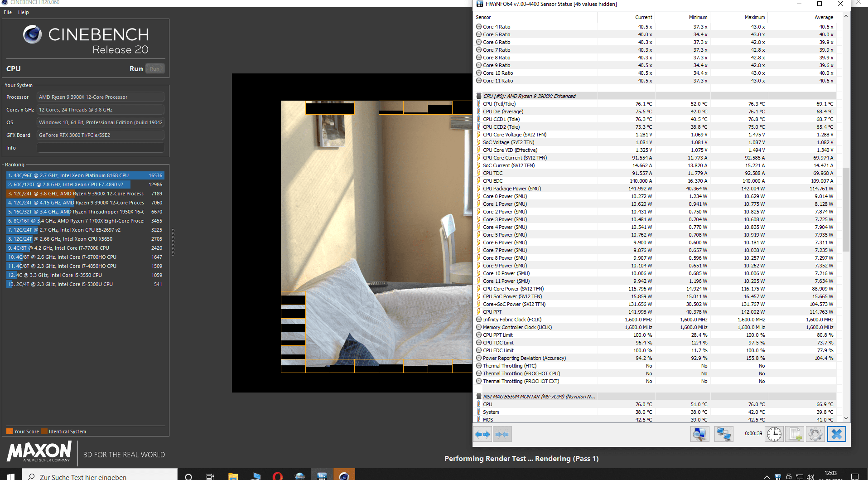The width and height of the screenshot is (868, 480).
Task: Click the icon beside Thermal Throttling (HTC)
Action: 478,366
